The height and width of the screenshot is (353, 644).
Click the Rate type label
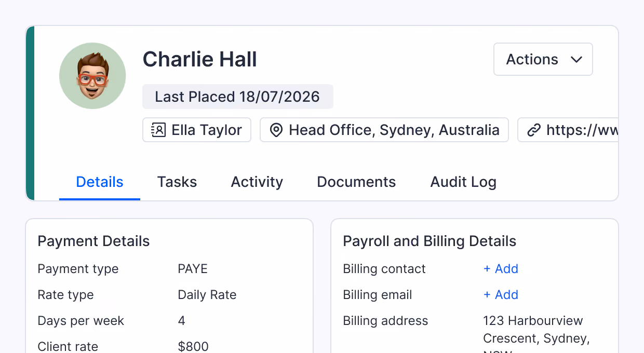point(65,295)
